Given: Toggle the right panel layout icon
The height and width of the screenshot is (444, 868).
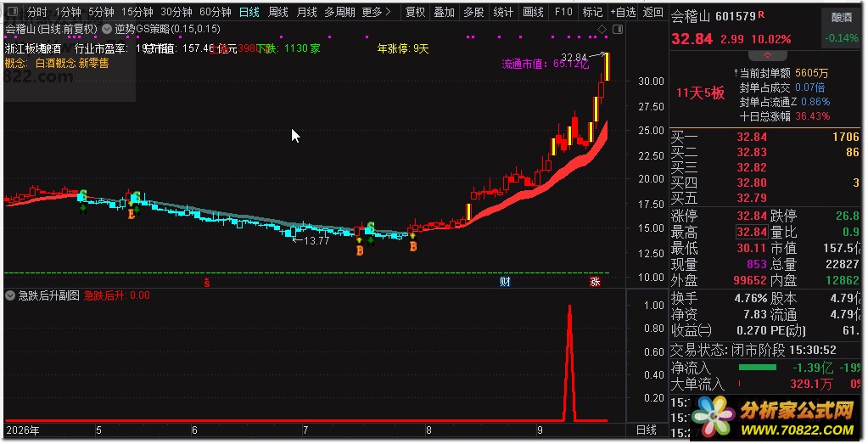Looking at the screenshot, I should (x=618, y=30).
